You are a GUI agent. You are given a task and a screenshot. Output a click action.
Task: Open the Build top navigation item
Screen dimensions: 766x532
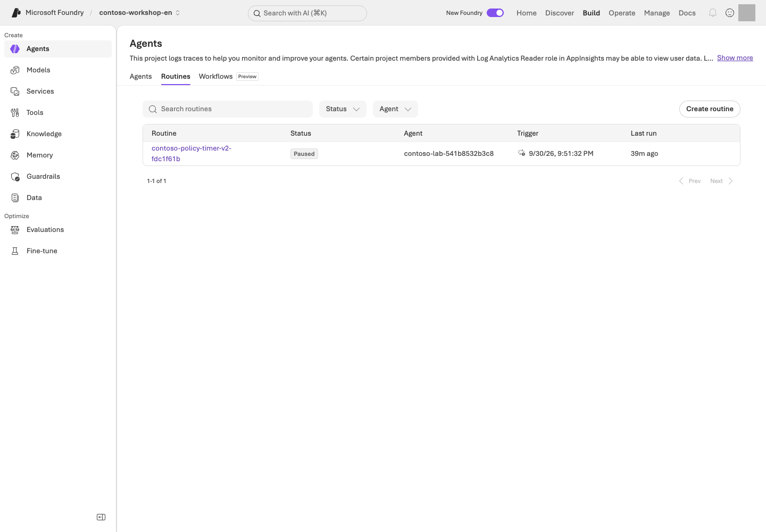click(592, 13)
